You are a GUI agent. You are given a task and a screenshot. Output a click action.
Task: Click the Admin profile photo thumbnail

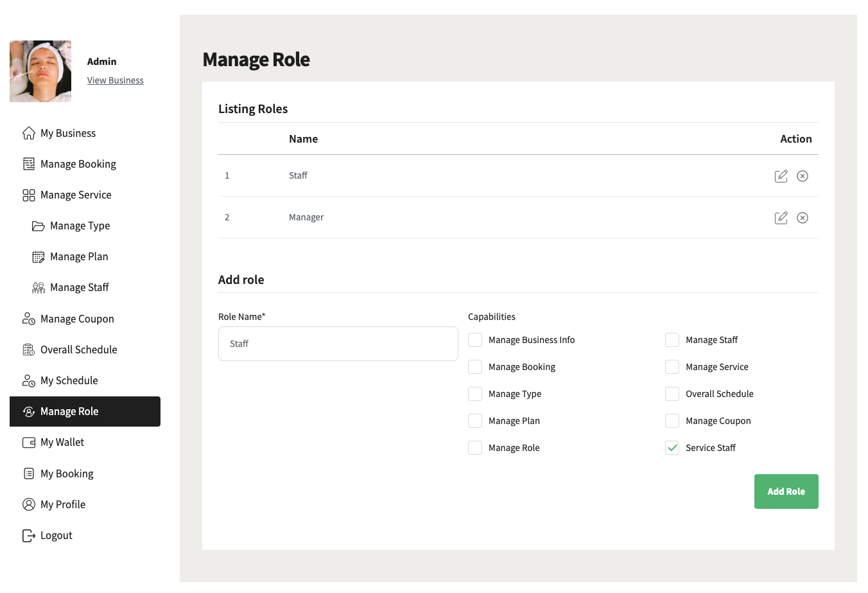[40, 71]
